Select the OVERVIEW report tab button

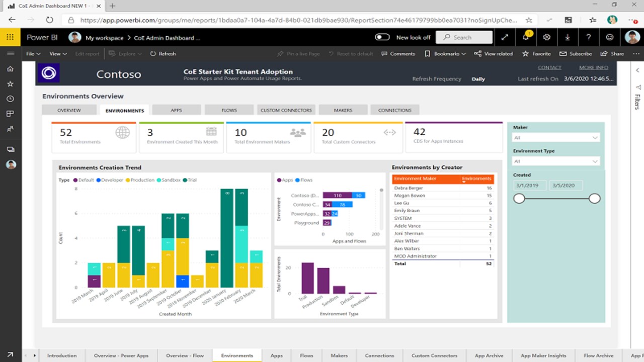[69, 110]
